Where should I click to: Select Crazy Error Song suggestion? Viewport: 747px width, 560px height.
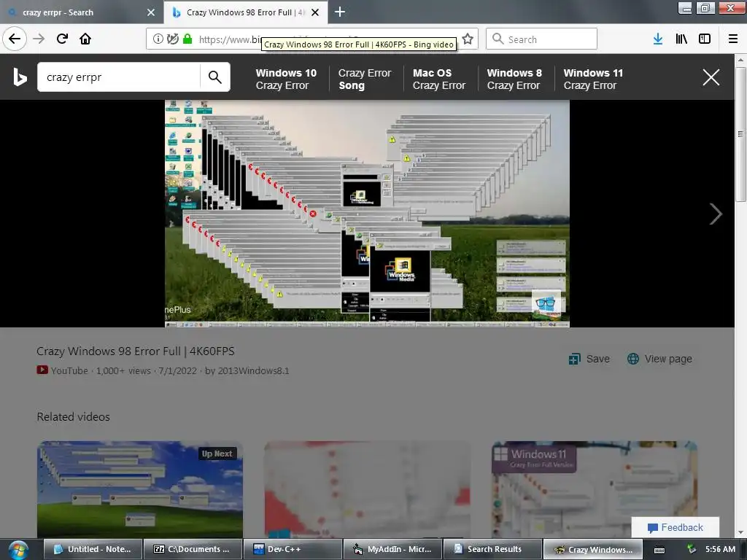coord(365,79)
